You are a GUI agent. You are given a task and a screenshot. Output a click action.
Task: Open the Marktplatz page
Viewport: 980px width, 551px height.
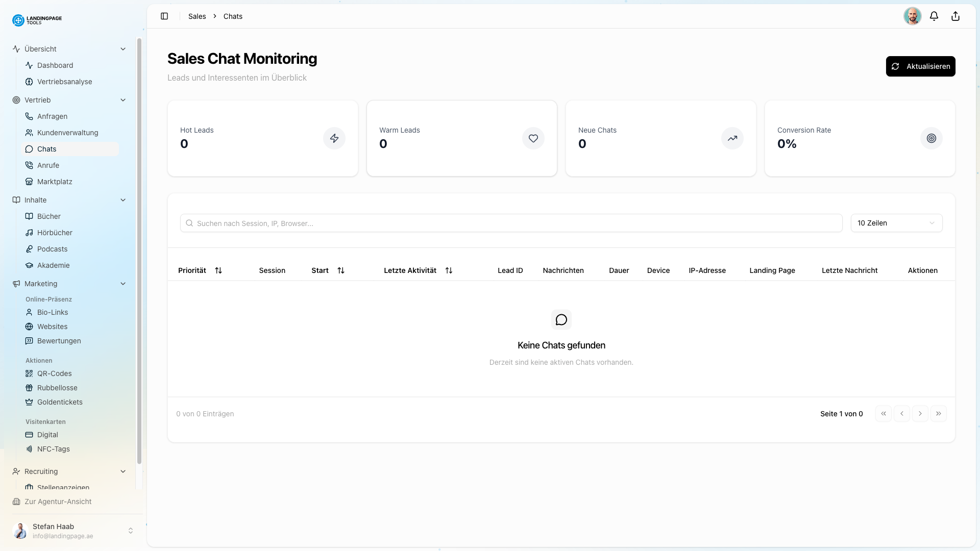point(55,181)
